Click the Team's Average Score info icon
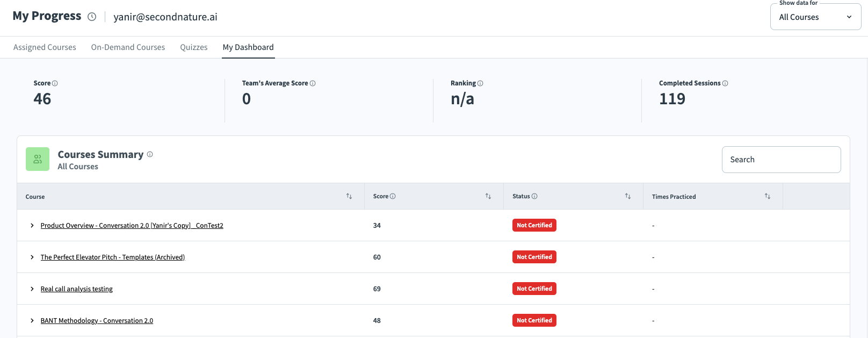Viewport: 868px width, 338px height. pyautogui.click(x=313, y=83)
